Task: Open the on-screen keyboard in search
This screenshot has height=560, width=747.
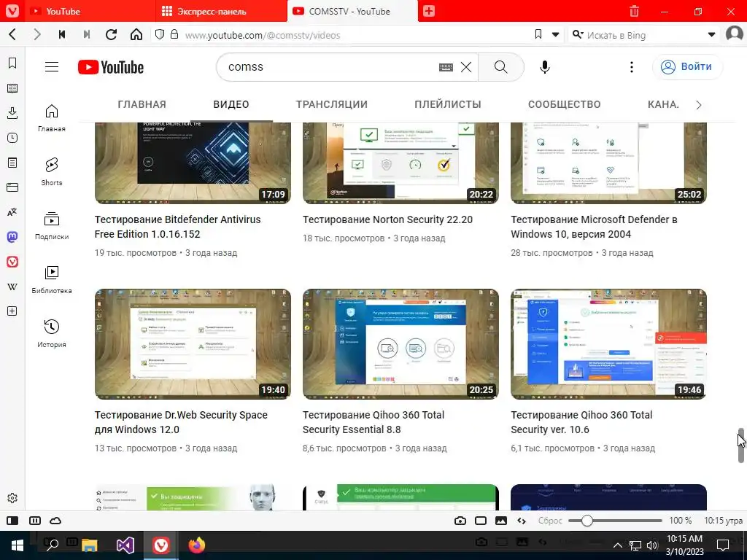Action: pos(446,67)
